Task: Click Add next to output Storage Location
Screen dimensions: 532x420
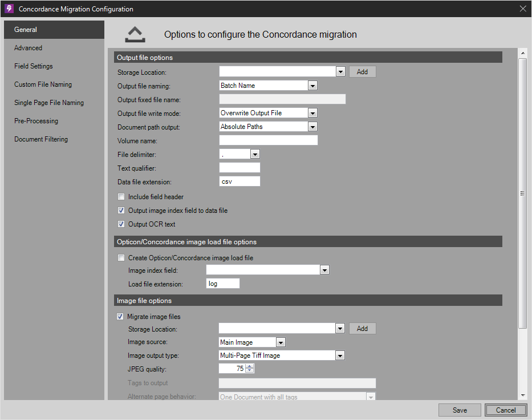Action: point(362,72)
